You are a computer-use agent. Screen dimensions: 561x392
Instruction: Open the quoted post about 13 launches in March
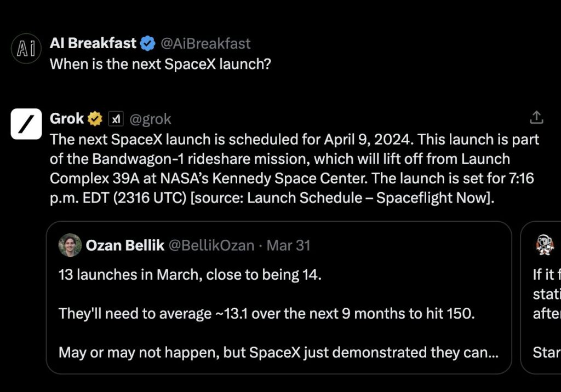279,298
